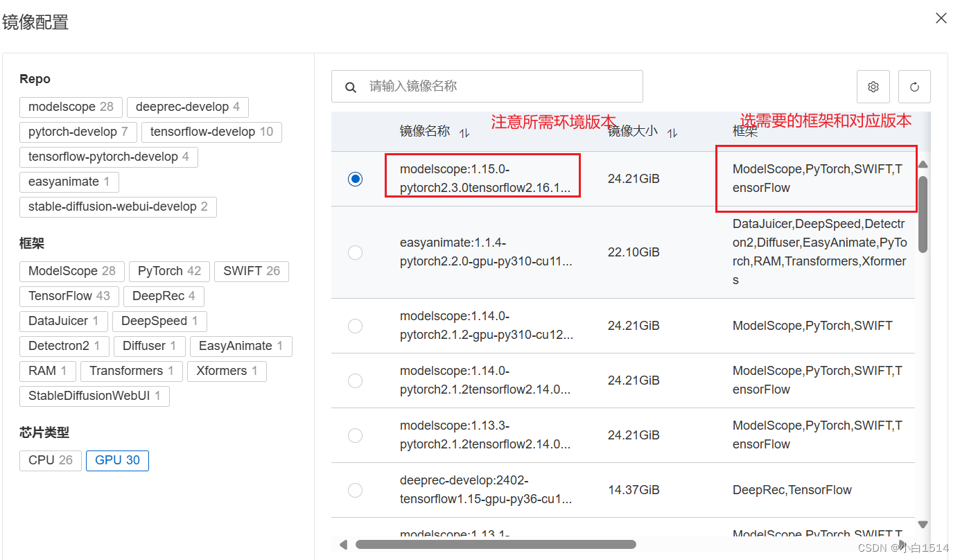Filter framework by Xformers 1 tag
The width and height of the screenshot is (960, 560).
[x=227, y=371]
